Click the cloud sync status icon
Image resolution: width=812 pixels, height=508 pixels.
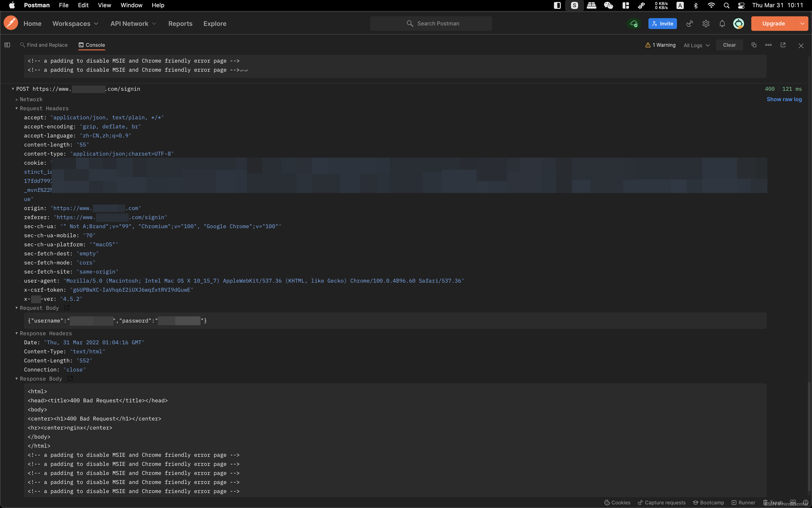[x=633, y=24]
